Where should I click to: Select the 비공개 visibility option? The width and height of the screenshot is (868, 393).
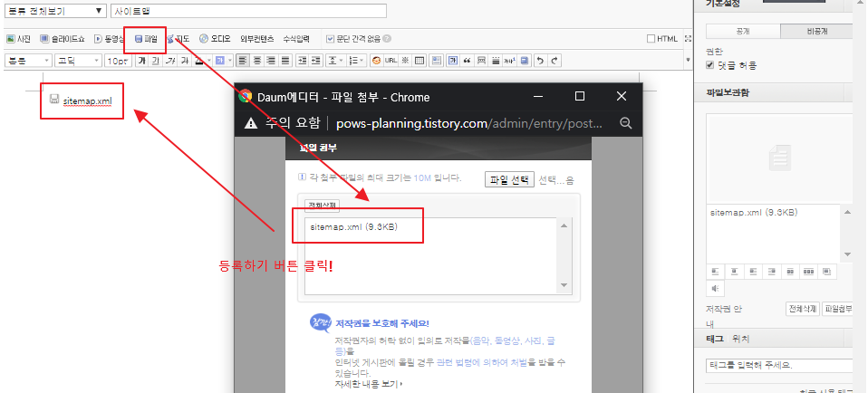pos(816,32)
